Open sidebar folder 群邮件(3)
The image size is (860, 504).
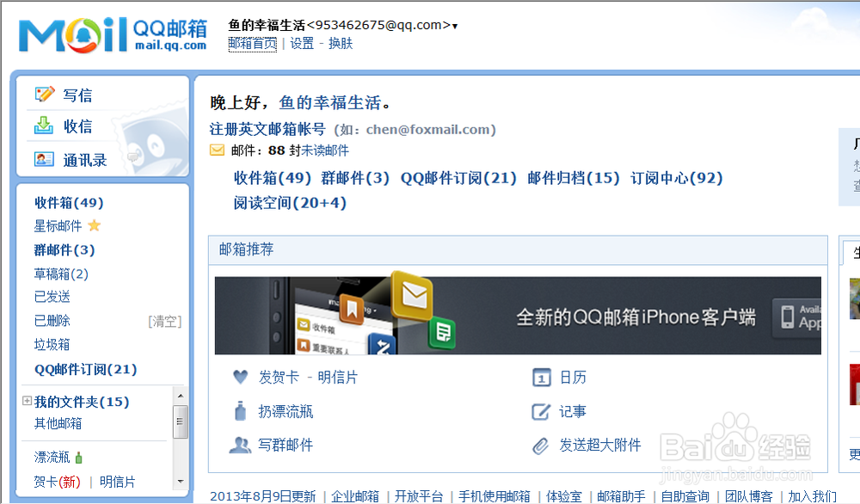(x=64, y=250)
